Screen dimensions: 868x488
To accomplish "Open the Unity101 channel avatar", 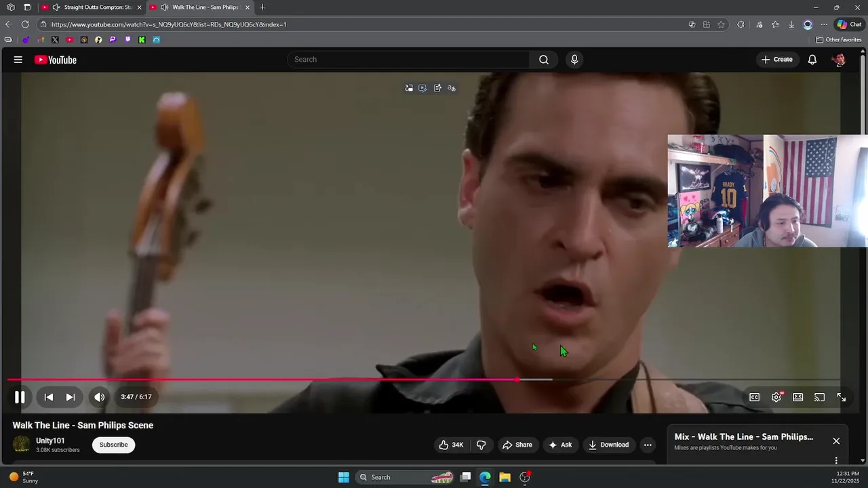I will coord(22,445).
